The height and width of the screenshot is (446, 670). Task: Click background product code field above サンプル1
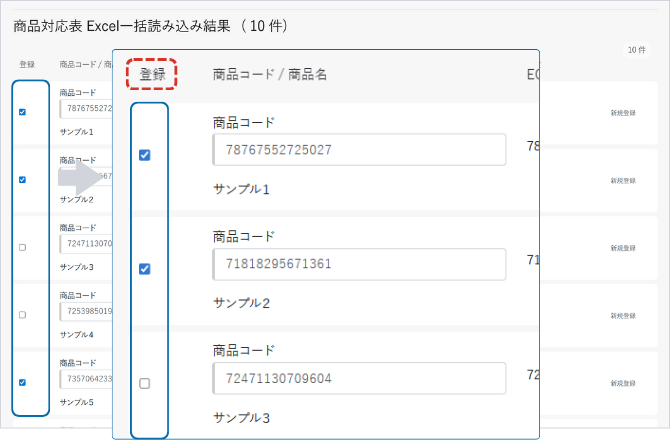(x=86, y=109)
